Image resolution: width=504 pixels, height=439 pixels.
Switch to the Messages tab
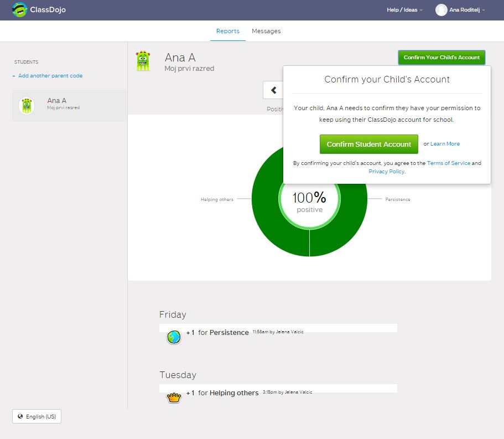tap(266, 31)
